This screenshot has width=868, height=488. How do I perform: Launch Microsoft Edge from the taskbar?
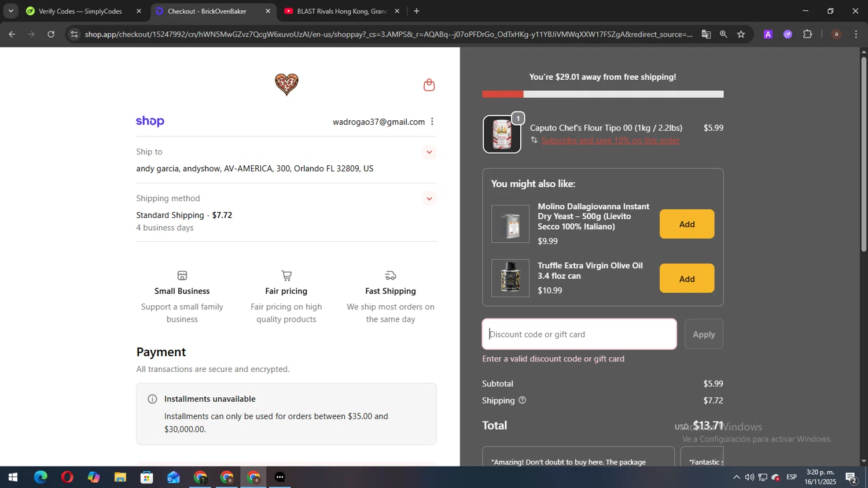click(41, 478)
